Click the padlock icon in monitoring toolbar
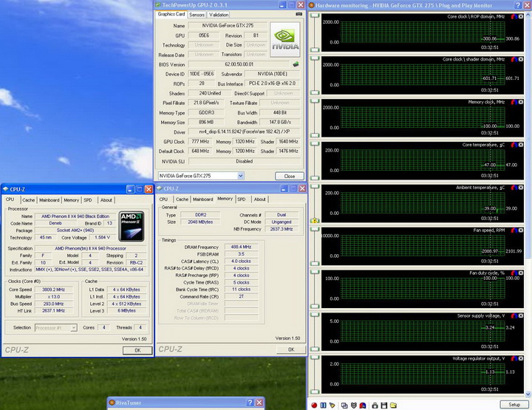The image size is (532, 410). click(375, 406)
